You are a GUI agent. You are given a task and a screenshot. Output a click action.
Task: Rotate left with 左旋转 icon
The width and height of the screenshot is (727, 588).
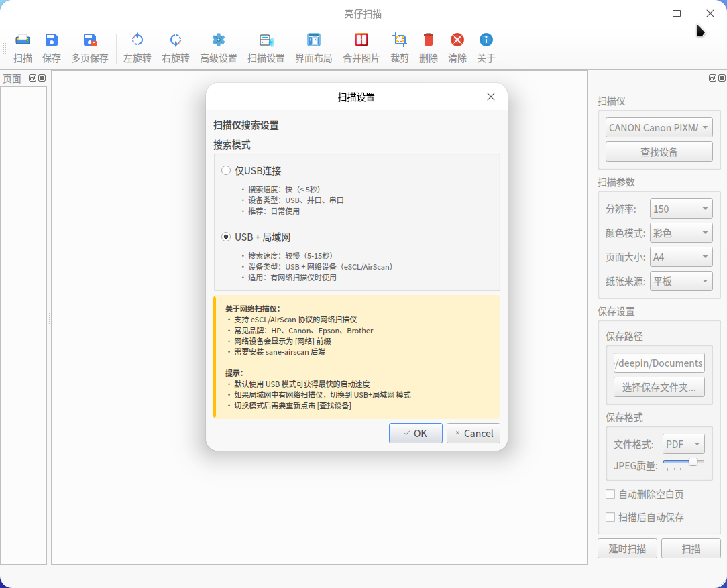pyautogui.click(x=137, y=40)
